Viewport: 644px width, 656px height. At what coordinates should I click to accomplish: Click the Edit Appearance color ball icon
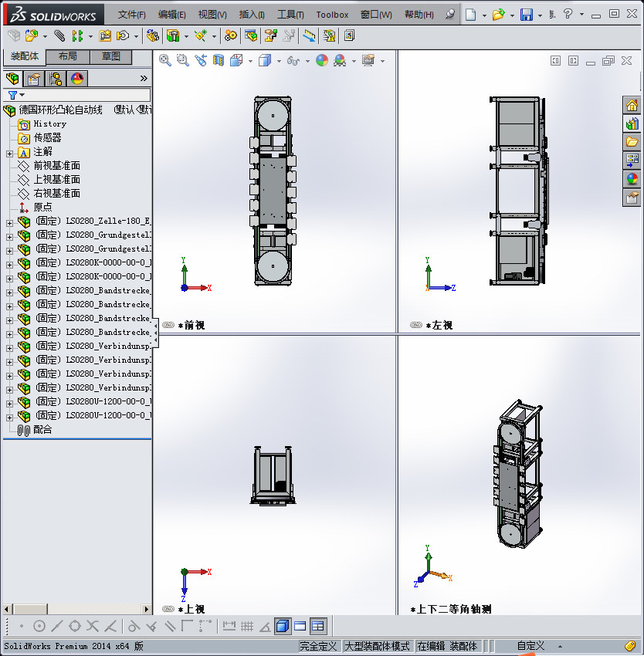pyautogui.click(x=321, y=61)
